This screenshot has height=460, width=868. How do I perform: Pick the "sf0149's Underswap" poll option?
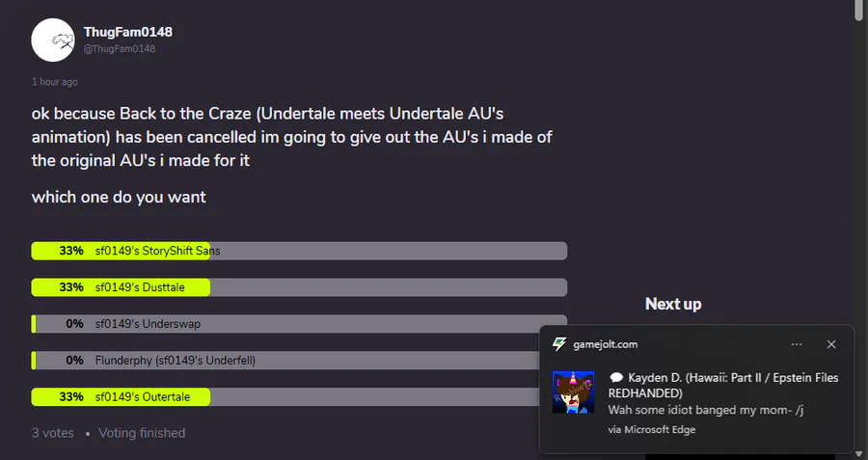pyautogui.click(x=299, y=324)
